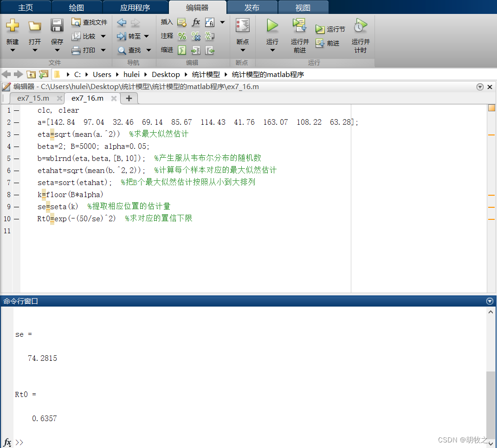The height and width of the screenshot is (448, 497).
Task: Open the dropdown arrow under Save (保存)
Action: pyautogui.click(x=57, y=50)
